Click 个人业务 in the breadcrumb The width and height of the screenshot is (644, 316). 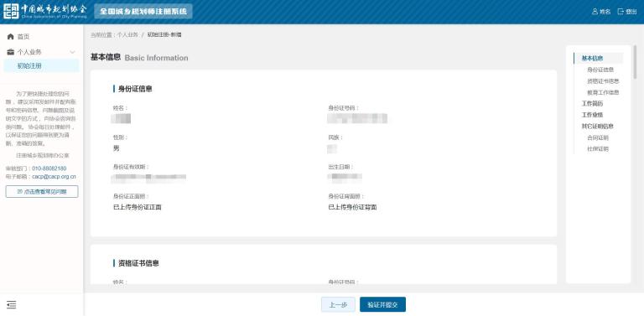(127, 35)
